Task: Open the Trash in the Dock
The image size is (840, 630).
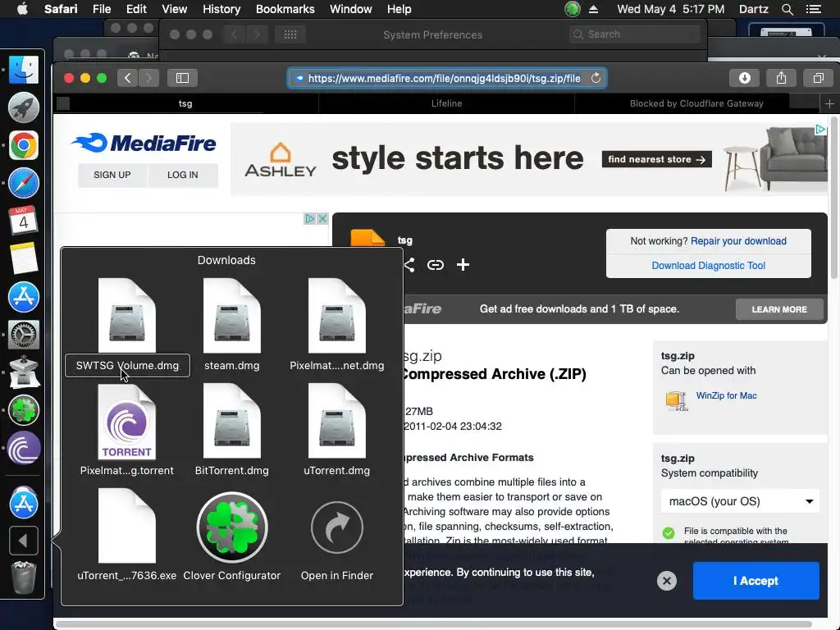Action: pos(24,577)
